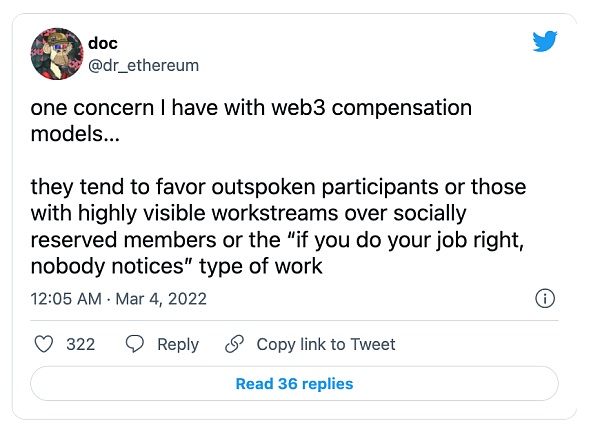Click the chain link icon
Screen dimensions: 600x434
pos(235,344)
